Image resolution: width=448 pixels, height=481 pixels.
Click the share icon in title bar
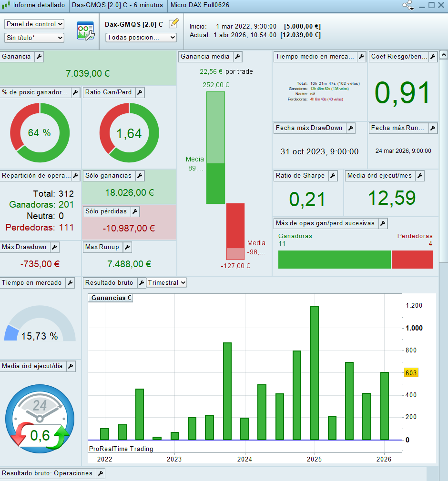point(408,6)
